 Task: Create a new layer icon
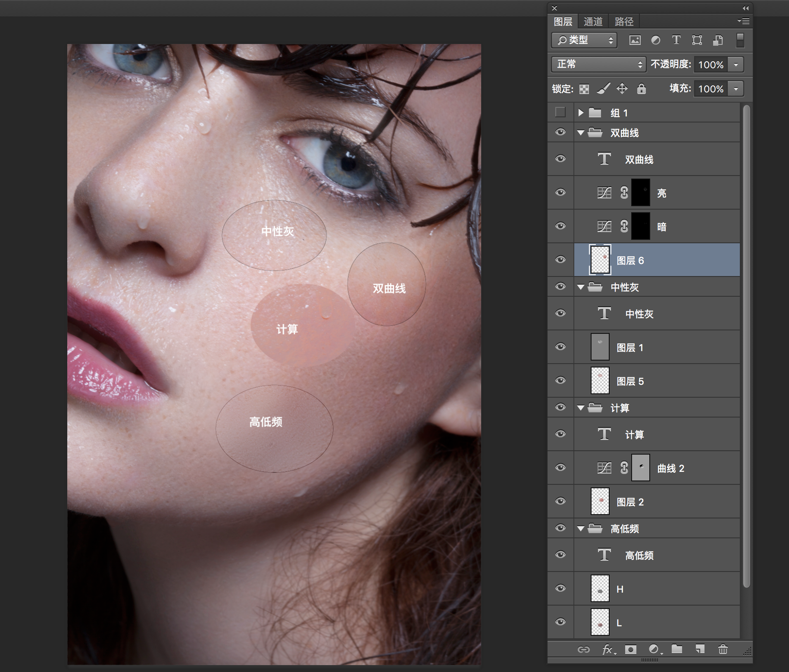tap(700, 649)
